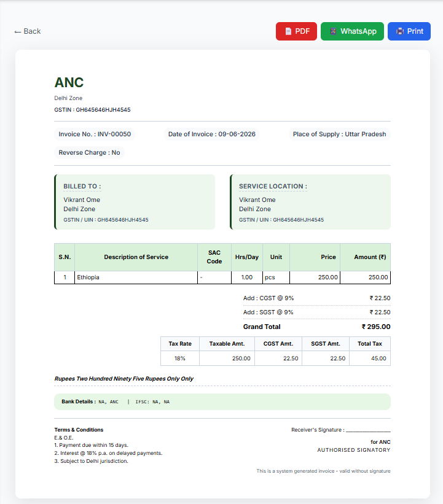
Task: Click the system generated invoice note
Action: click(x=323, y=471)
